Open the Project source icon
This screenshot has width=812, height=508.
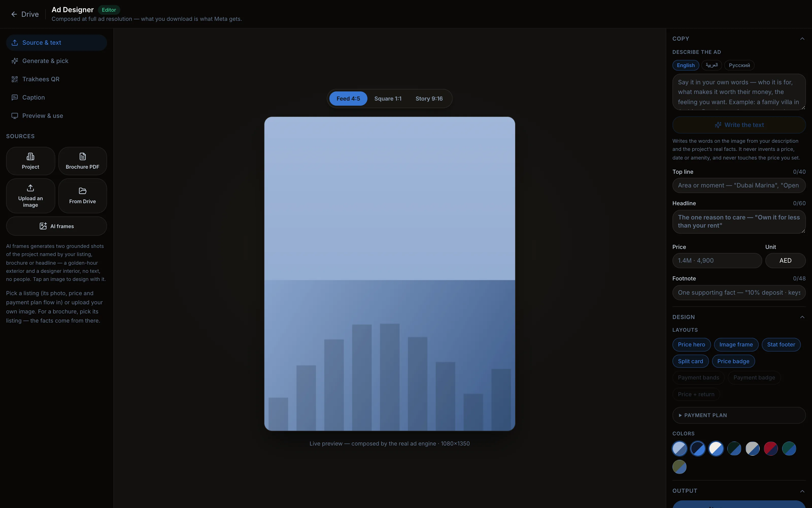30,156
